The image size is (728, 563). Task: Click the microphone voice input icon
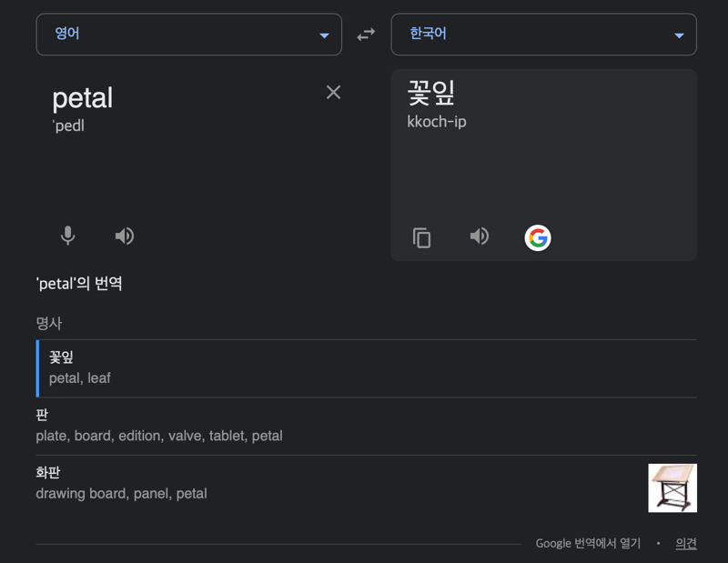(67, 236)
